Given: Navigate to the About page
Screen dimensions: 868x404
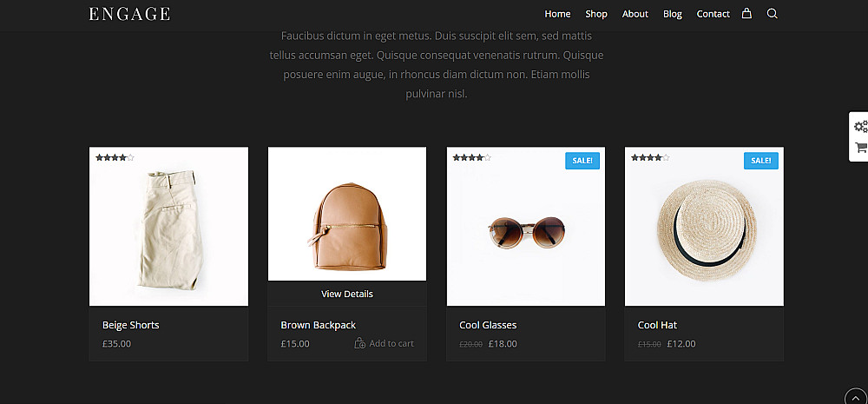Looking at the screenshot, I should click(x=635, y=14).
